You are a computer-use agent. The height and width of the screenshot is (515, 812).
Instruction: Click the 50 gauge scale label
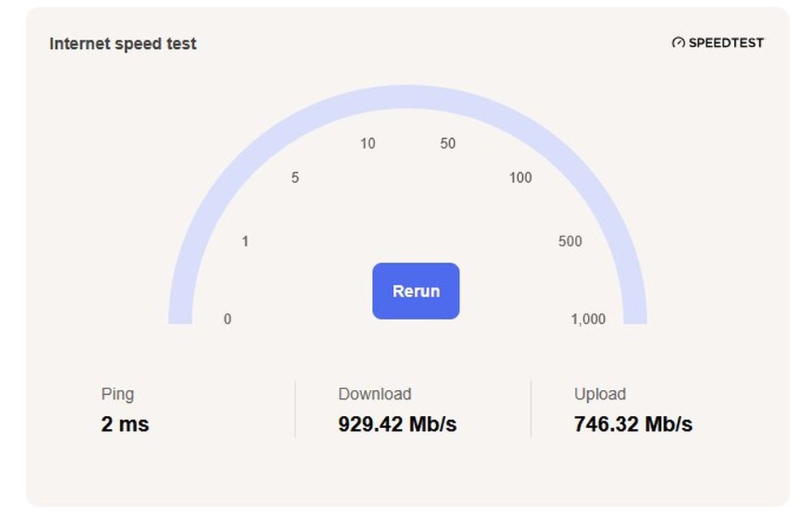coord(447,144)
